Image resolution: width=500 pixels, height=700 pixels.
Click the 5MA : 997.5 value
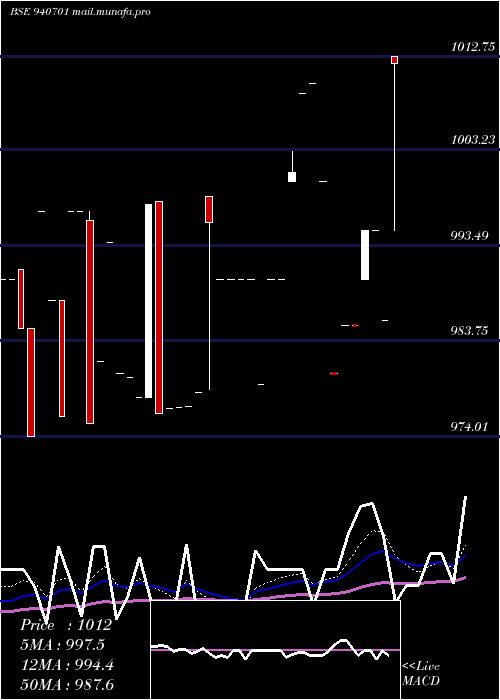tap(62, 645)
